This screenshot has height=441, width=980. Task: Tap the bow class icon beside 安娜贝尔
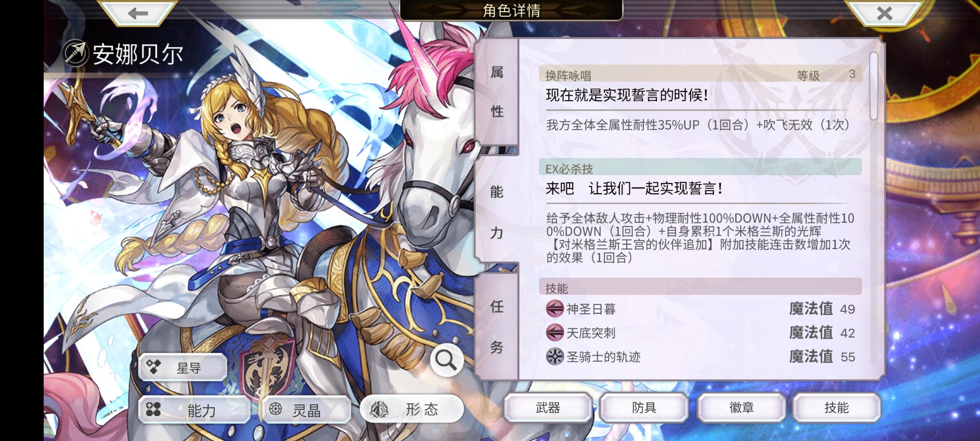[x=76, y=54]
